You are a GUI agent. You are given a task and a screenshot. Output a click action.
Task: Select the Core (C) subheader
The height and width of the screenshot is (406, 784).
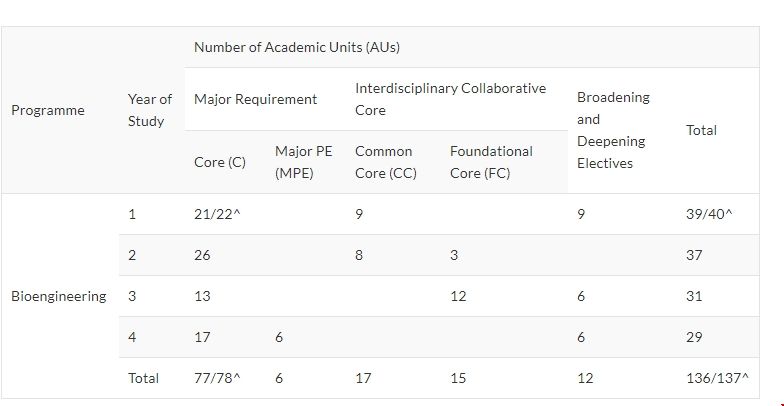click(x=220, y=162)
